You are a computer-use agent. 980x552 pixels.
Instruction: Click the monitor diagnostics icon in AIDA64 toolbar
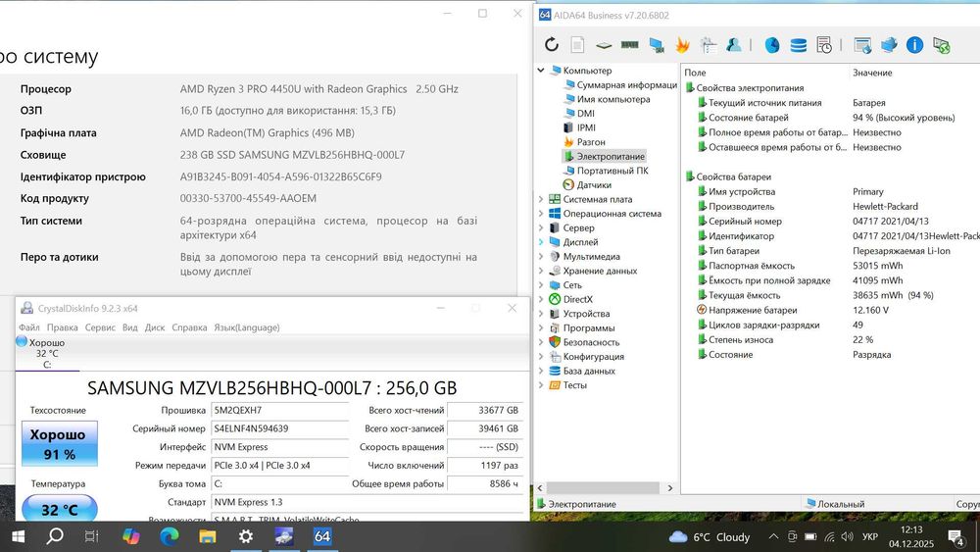point(657,45)
